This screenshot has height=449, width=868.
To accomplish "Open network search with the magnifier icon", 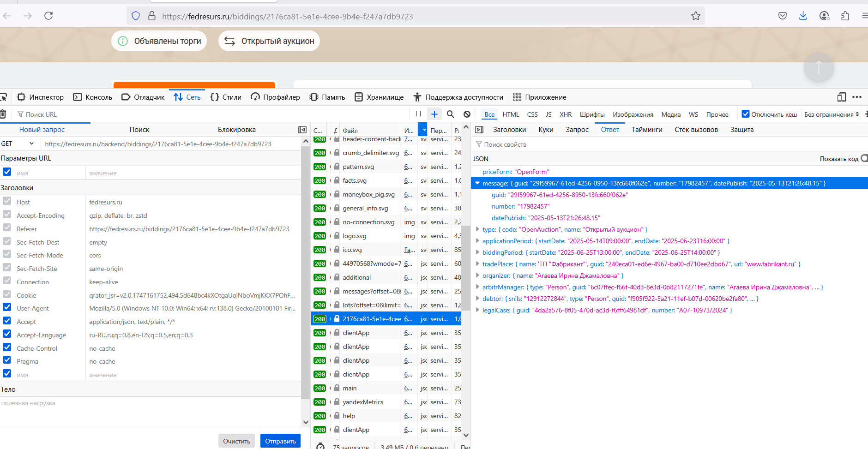I will (451, 114).
